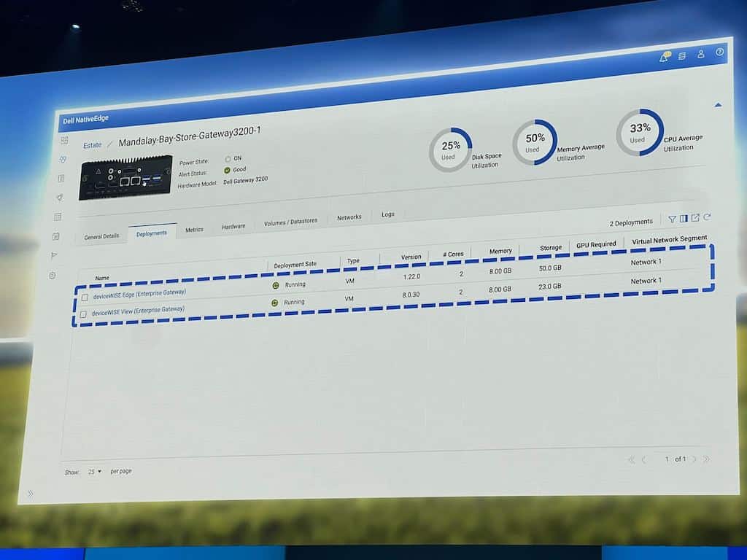747x560 pixels.
Task: Export the deployments table with the export icon
Action: tap(695, 217)
